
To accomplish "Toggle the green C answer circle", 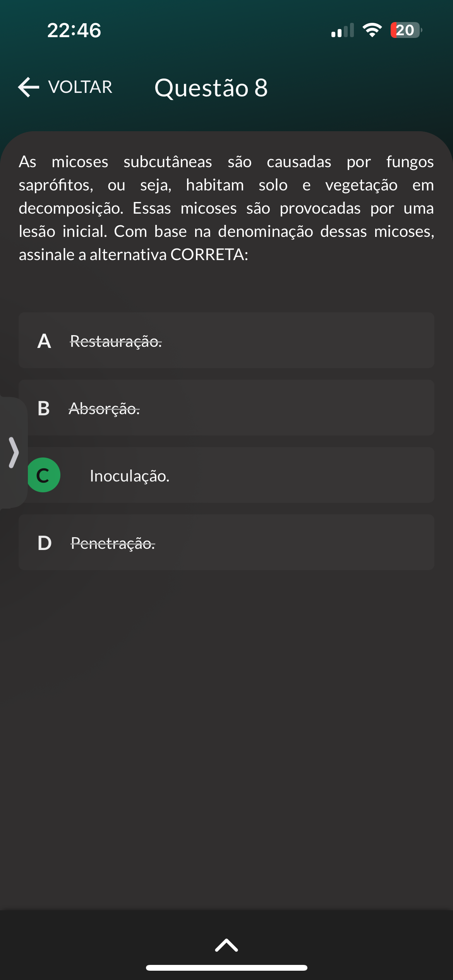I will tap(43, 475).
